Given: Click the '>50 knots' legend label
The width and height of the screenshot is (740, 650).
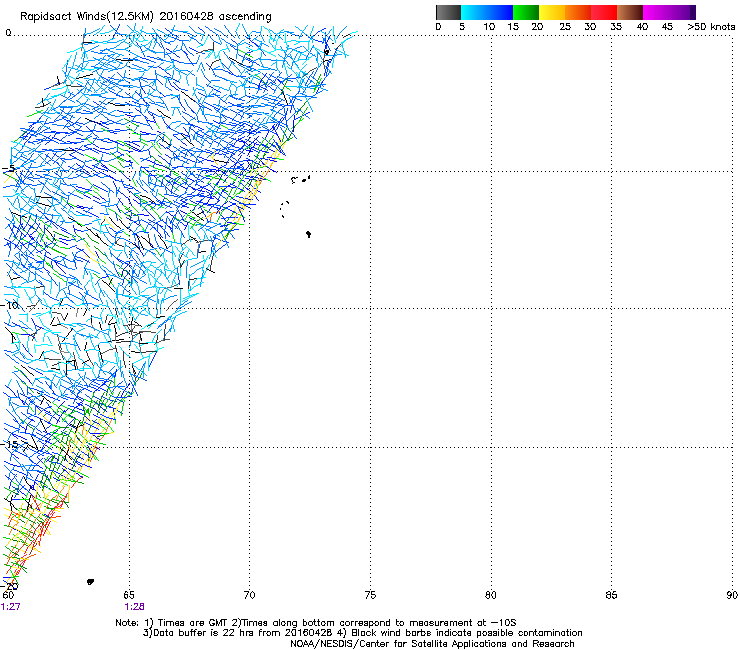Looking at the screenshot, I should (x=711, y=27).
